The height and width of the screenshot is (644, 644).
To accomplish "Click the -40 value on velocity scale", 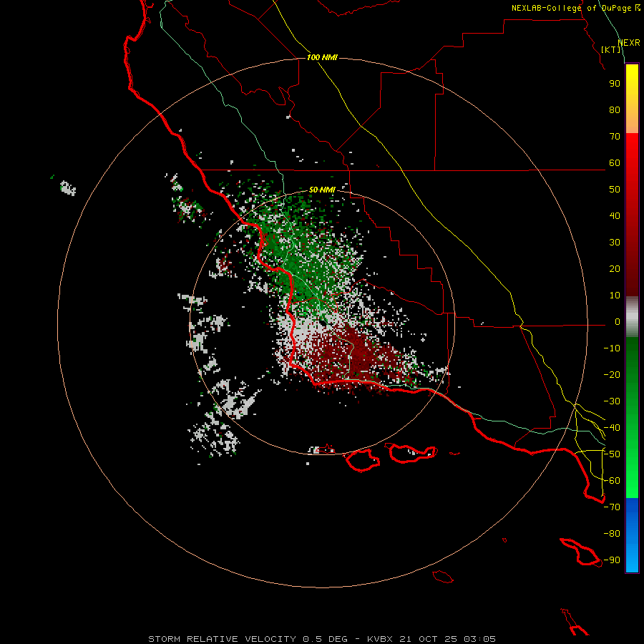I will click(x=612, y=428).
